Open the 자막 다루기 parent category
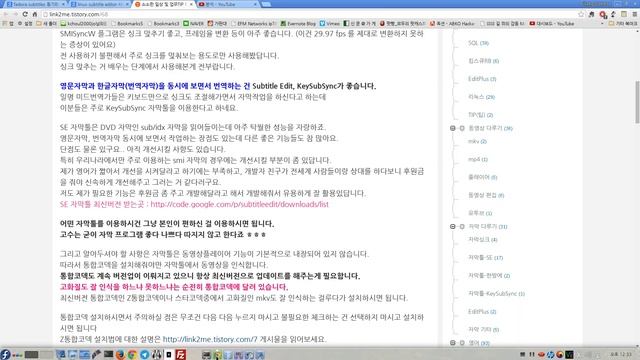The width and height of the screenshot is (640, 360). pos(487,227)
